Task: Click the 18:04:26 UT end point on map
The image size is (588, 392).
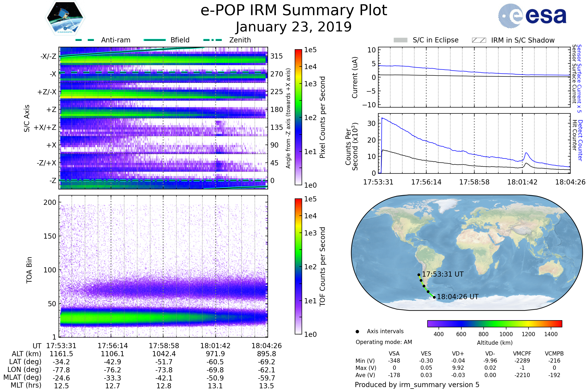Action: (434, 297)
